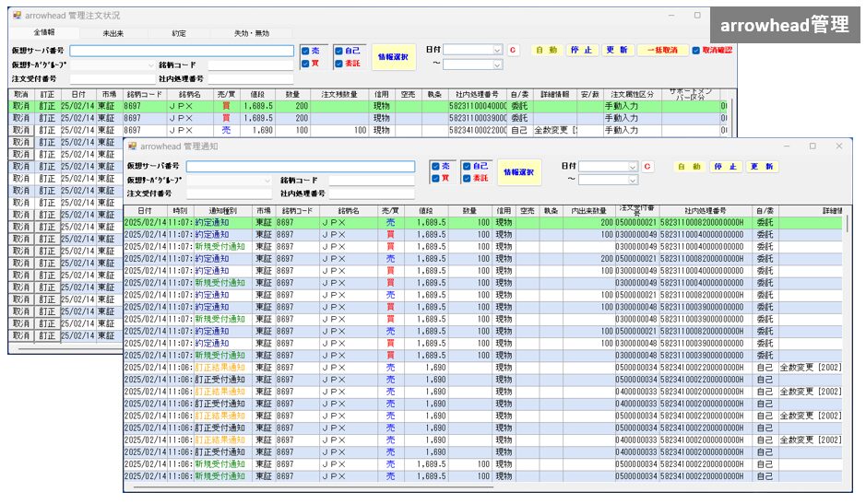Click 詳細情報 column header in 管理注文状況
This screenshot has width=866, height=504.
[x=554, y=94]
